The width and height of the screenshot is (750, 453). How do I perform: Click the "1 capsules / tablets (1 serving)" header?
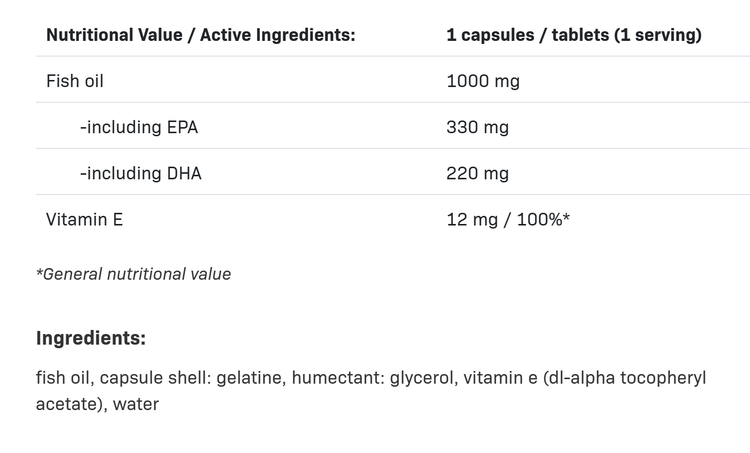point(574,35)
